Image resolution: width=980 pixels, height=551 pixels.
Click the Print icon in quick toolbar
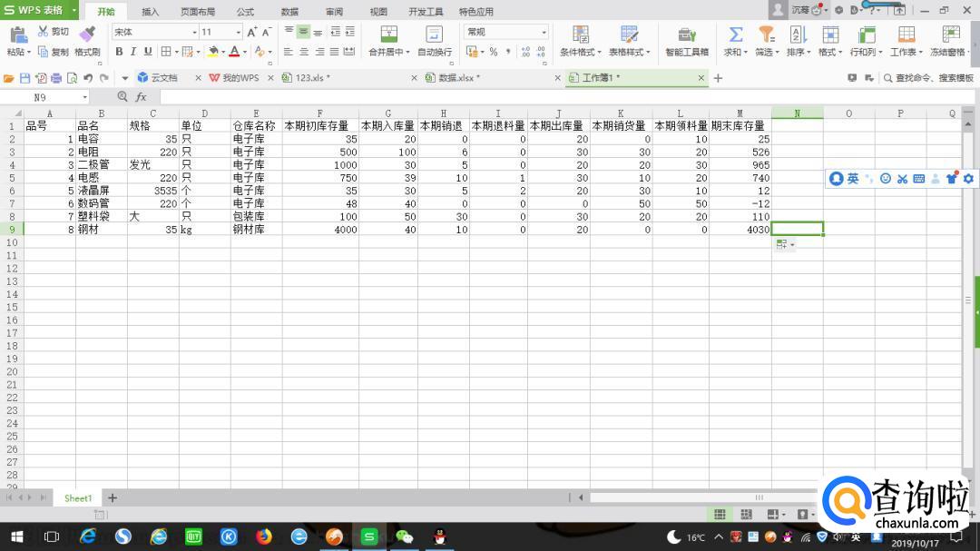(x=56, y=78)
